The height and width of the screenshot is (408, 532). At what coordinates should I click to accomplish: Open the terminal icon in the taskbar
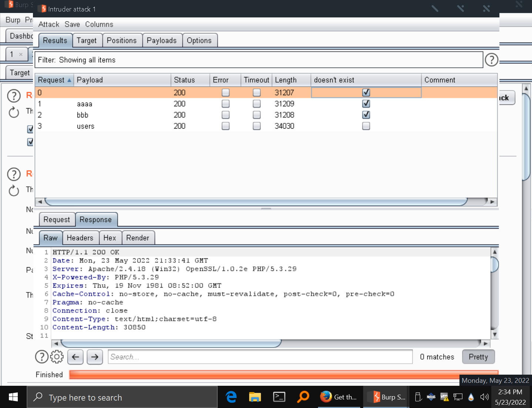(279, 397)
